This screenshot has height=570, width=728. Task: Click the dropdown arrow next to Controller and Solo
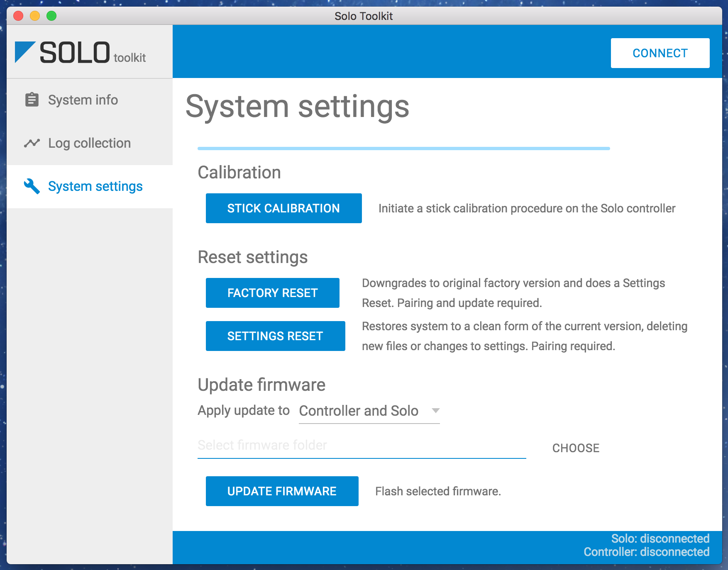point(435,411)
